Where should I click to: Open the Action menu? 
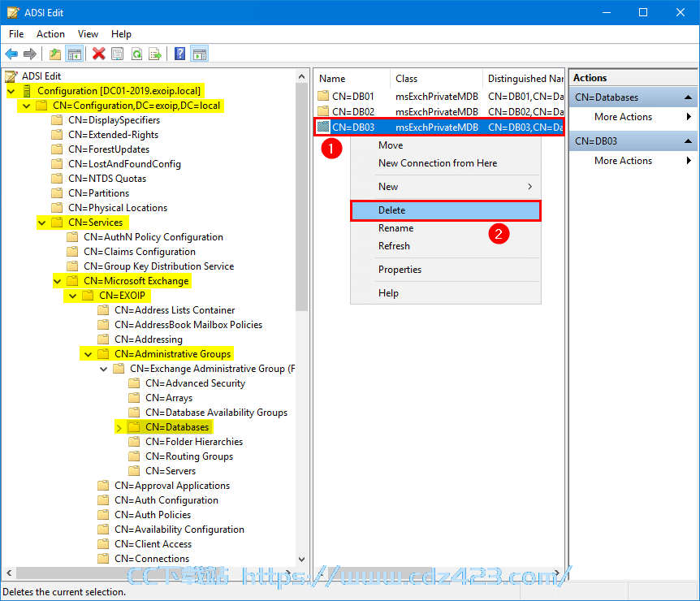(x=50, y=34)
